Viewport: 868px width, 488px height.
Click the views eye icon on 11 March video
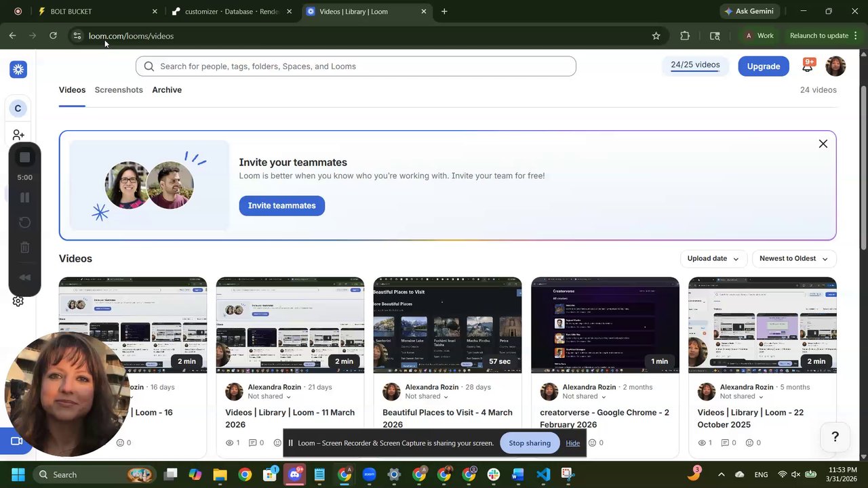point(229,443)
